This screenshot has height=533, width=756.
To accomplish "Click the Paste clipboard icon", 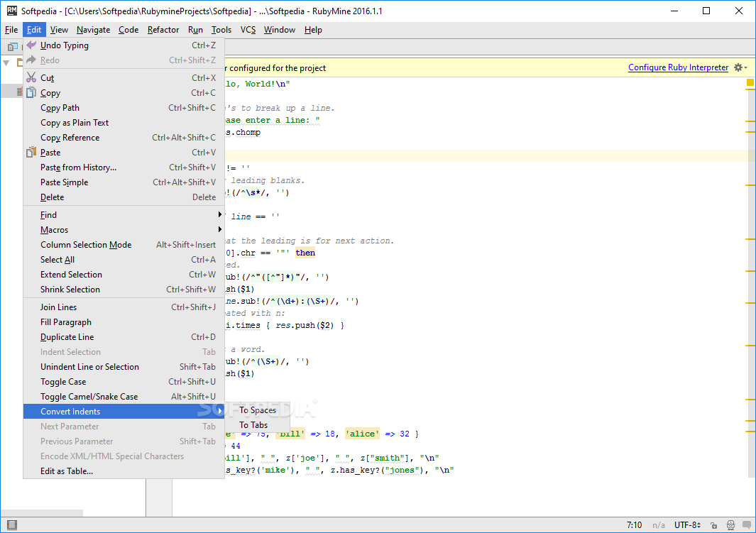I will click(31, 153).
